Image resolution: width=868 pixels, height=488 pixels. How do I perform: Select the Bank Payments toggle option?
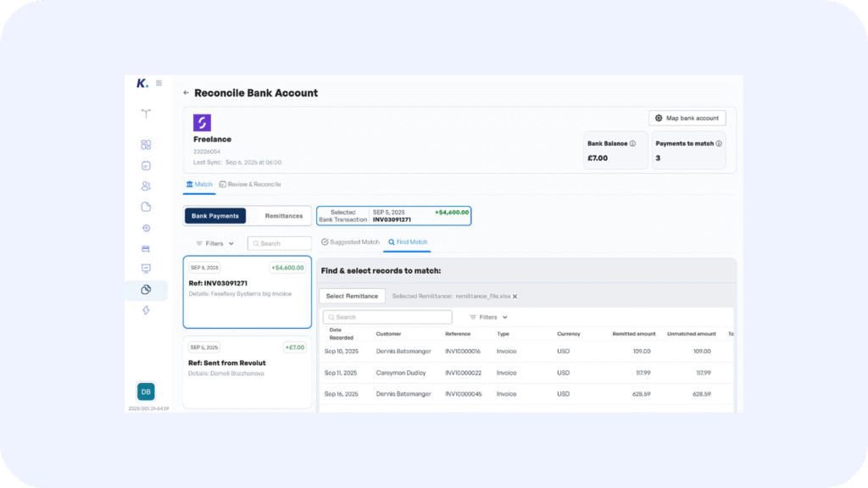point(215,216)
